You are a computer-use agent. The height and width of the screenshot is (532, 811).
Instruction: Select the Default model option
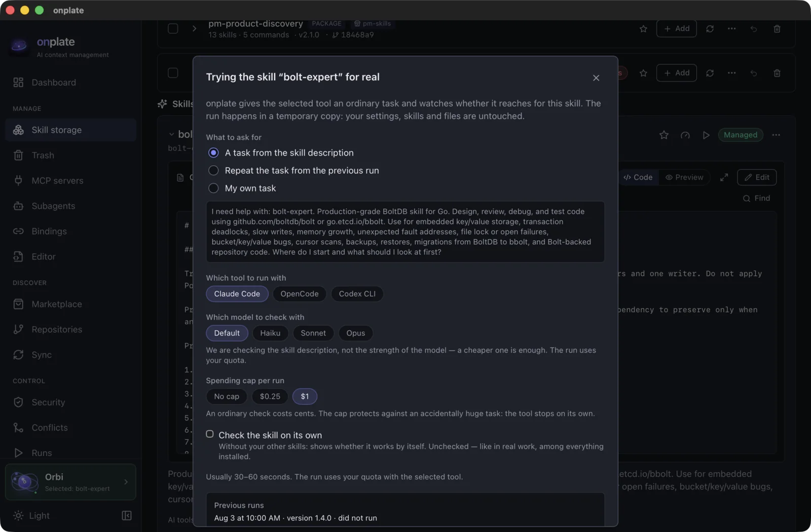click(x=227, y=333)
